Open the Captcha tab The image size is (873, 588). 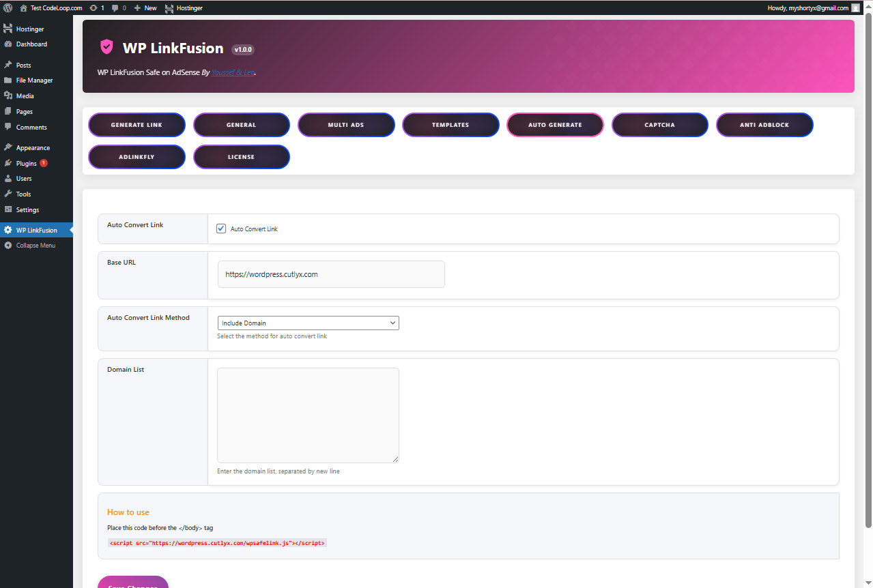tap(660, 125)
